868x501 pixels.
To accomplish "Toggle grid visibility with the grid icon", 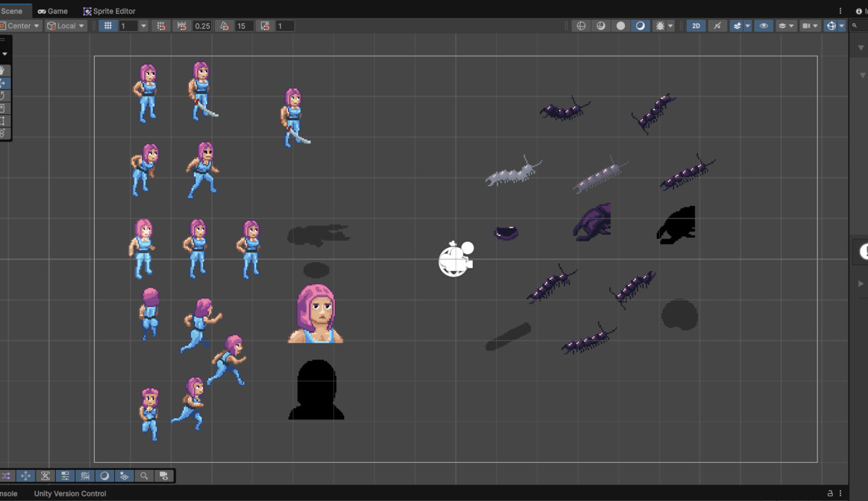I will click(x=109, y=26).
